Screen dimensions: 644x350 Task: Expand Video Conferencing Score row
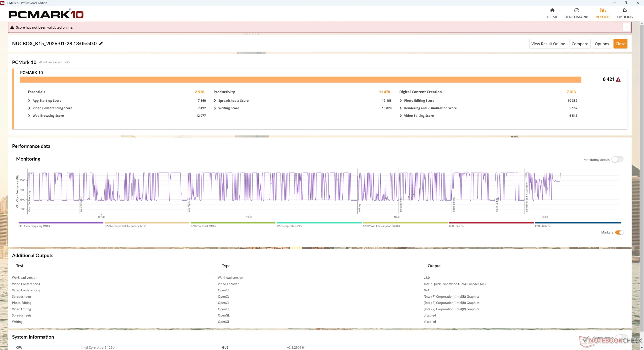point(29,108)
